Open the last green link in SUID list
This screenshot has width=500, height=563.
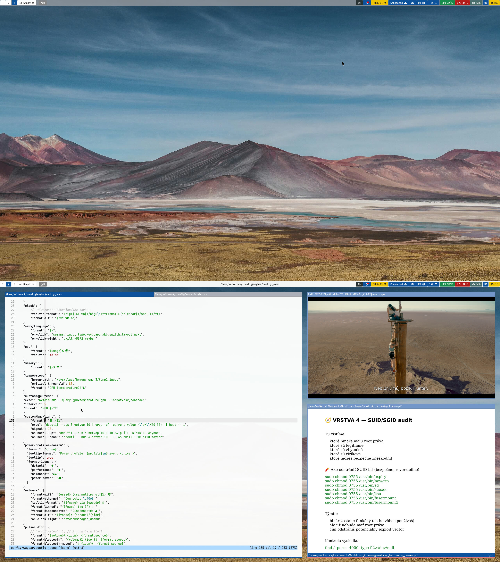[x=361, y=502]
